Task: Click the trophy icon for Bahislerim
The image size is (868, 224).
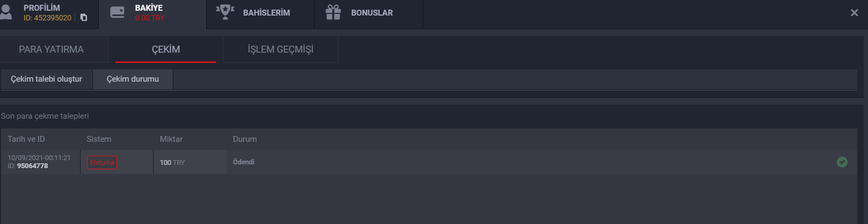Action: (225, 12)
